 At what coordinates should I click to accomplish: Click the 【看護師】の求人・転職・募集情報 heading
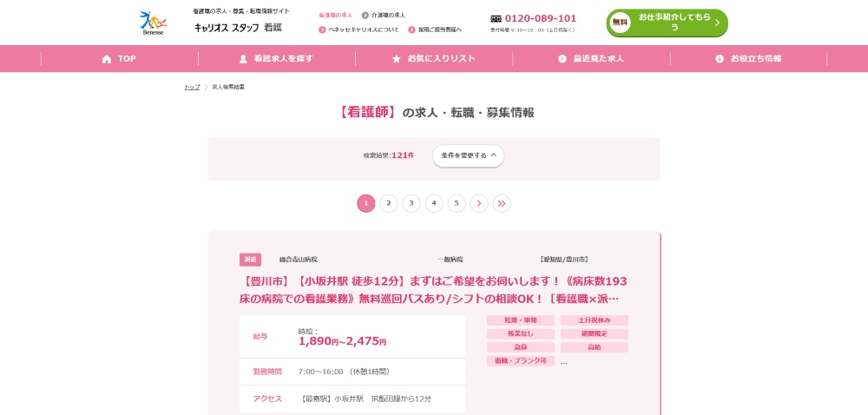(435, 112)
